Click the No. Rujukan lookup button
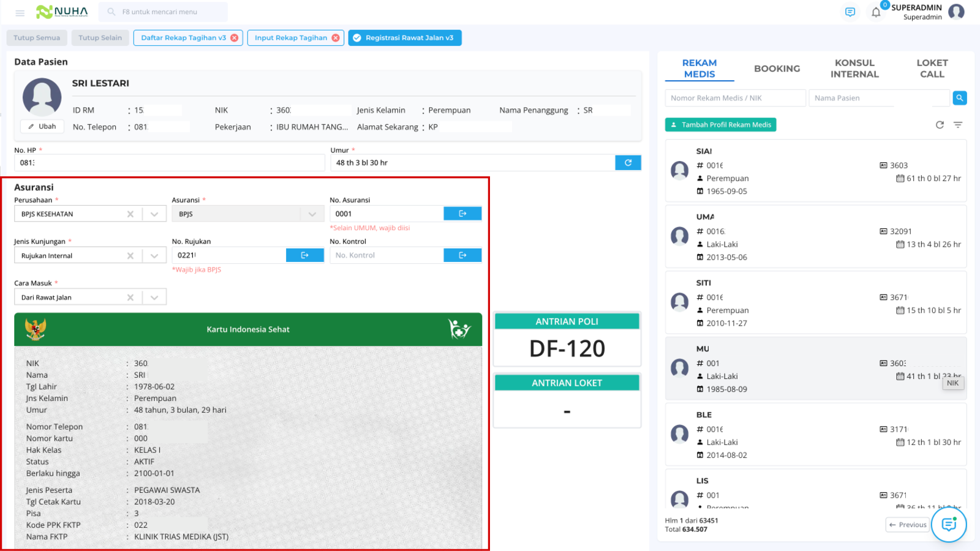The width and height of the screenshot is (980, 551). pos(304,255)
